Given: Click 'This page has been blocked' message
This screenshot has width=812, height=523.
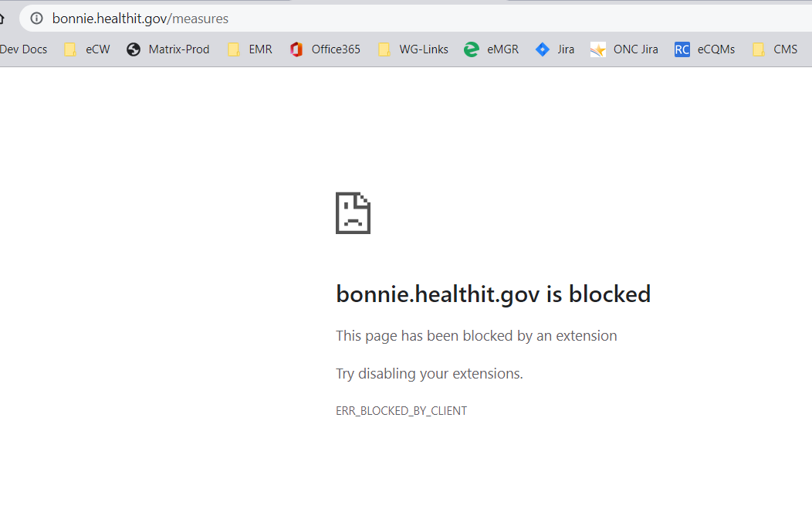Looking at the screenshot, I should click(476, 336).
